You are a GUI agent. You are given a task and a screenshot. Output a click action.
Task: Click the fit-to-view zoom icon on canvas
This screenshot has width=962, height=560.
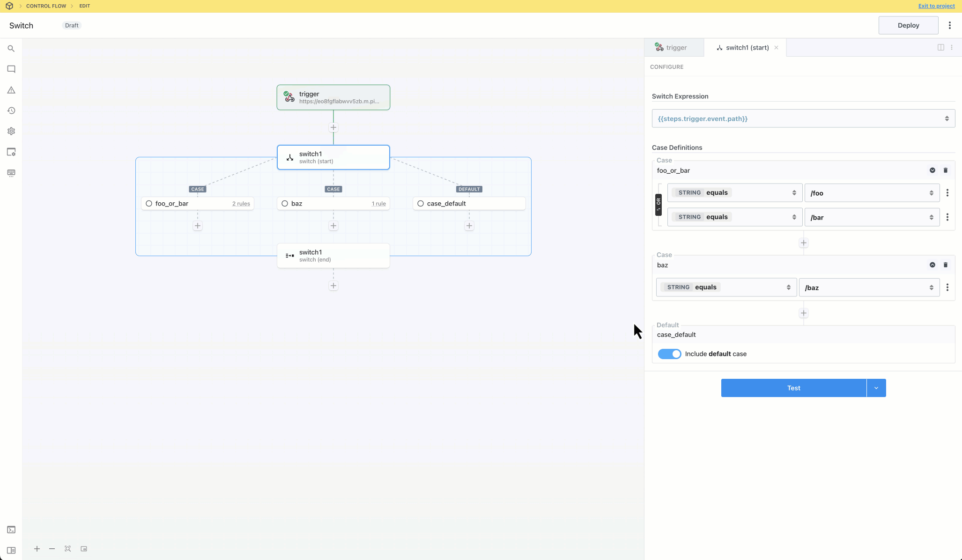68,549
